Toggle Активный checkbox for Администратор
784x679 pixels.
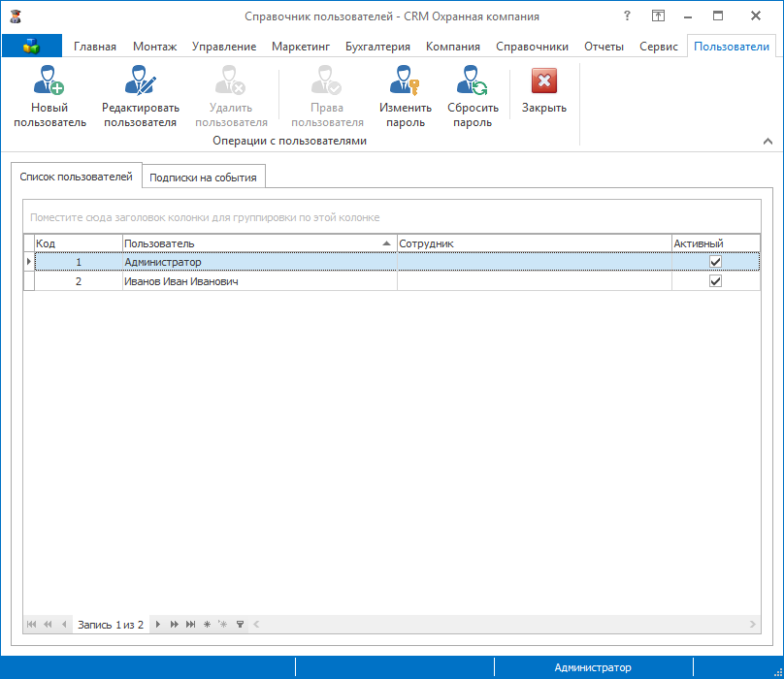click(x=715, y=262)
